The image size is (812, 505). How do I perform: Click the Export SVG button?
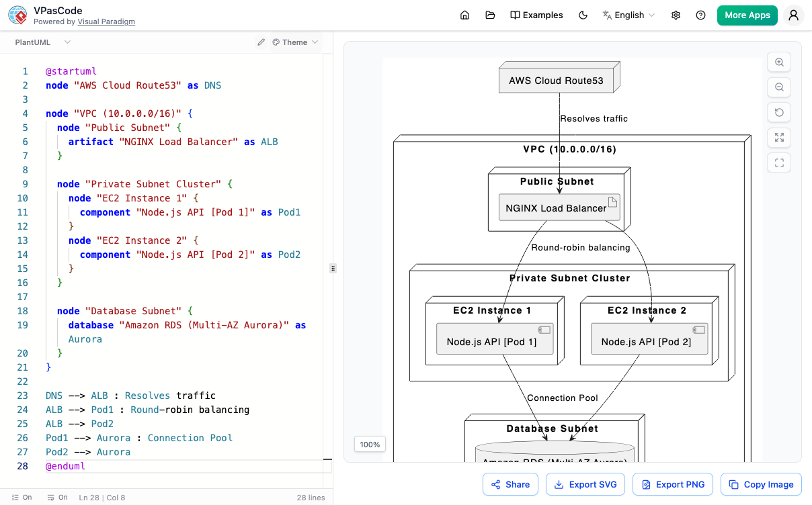pyautogui.click(x=585, y=484)
